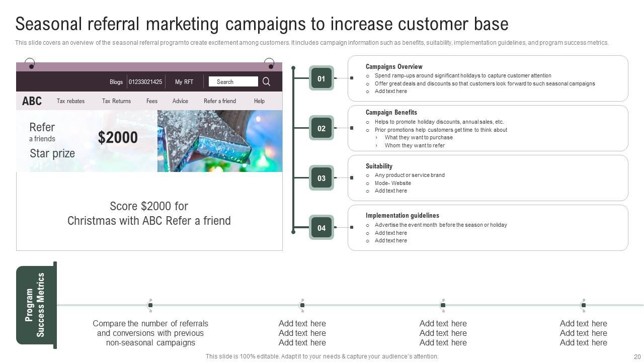Select the "$2000" prize amount
The width and height of the screenshot is (644, 362).
click(118, 137)
